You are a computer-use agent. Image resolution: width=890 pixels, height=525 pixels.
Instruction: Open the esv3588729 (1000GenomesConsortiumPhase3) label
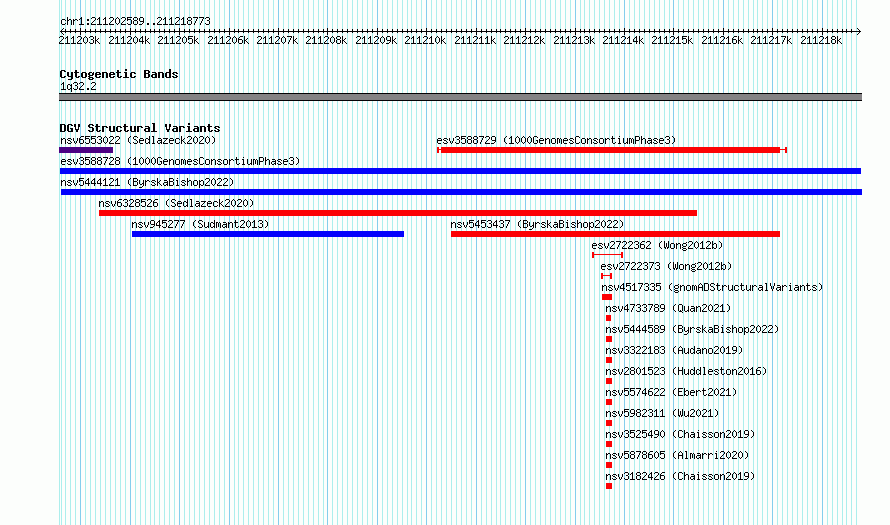pos(556,140)
